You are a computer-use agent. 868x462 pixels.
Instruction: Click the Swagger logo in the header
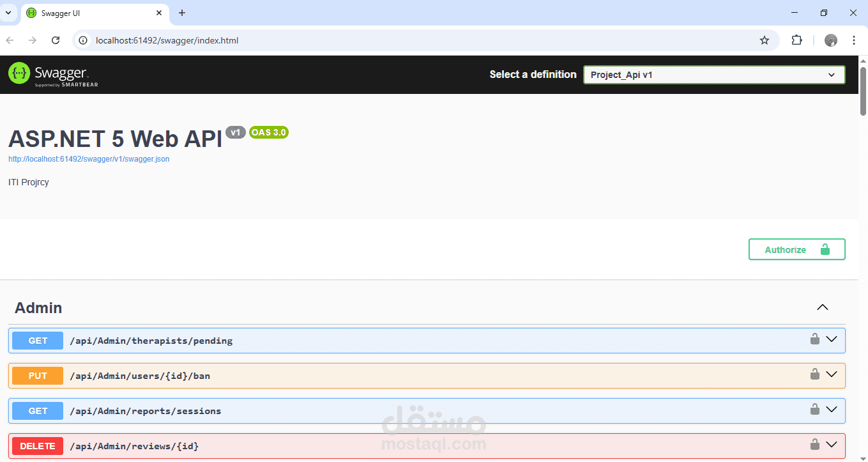point(53,74)
